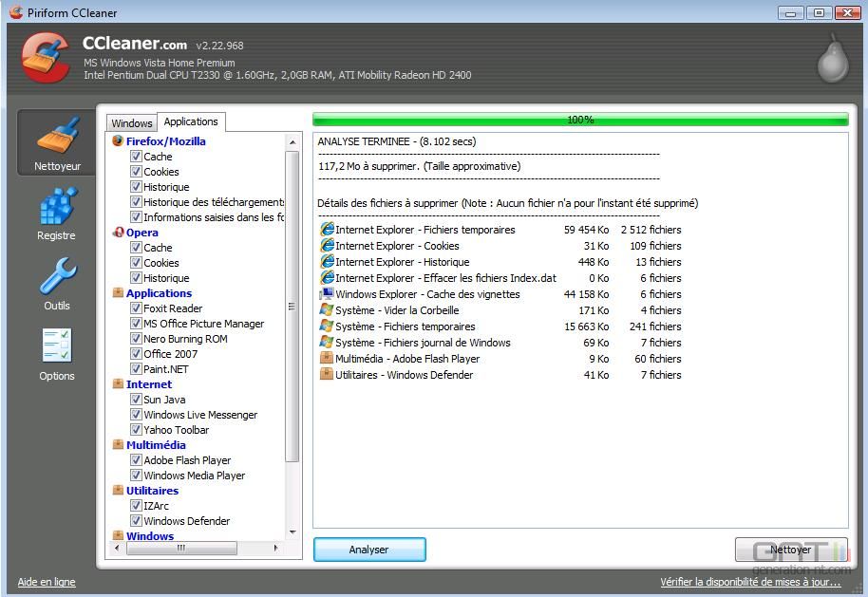
Task: Uncheck the Windows Defender cleanup option
Action: (x=138, y=520)
